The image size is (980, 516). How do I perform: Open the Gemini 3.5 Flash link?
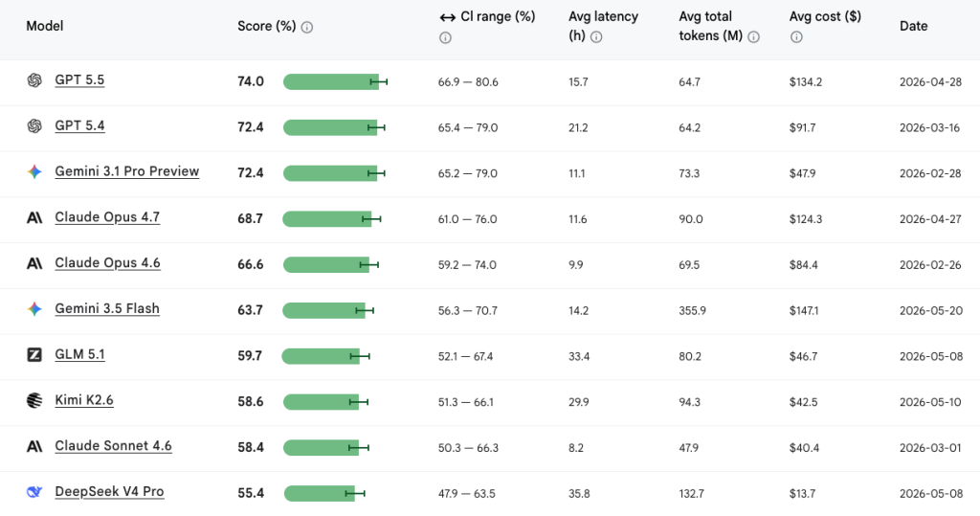coord(107,308)
